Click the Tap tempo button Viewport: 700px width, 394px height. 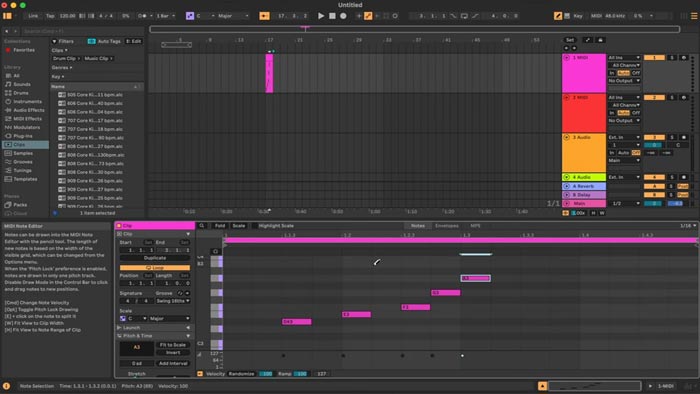pos(50,16)
